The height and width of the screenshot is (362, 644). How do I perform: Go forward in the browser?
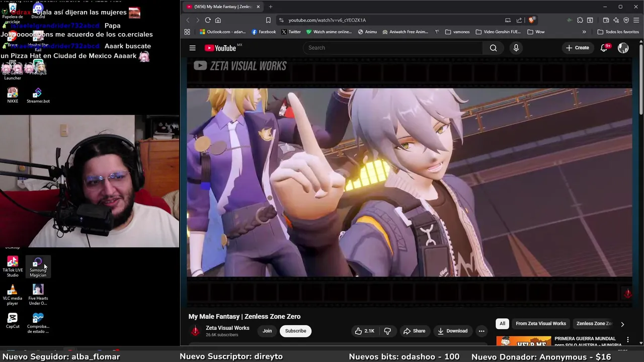198,20
